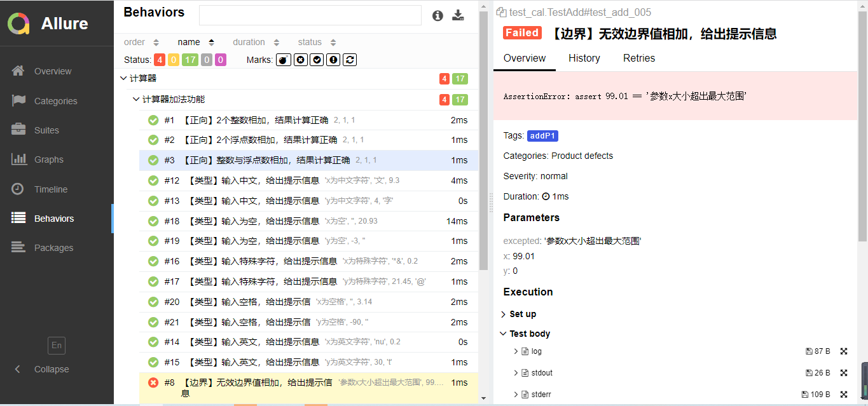Toggle the broken status filter in yellow
This screenshot has height=406, width=868.
(x=173, y=60)
